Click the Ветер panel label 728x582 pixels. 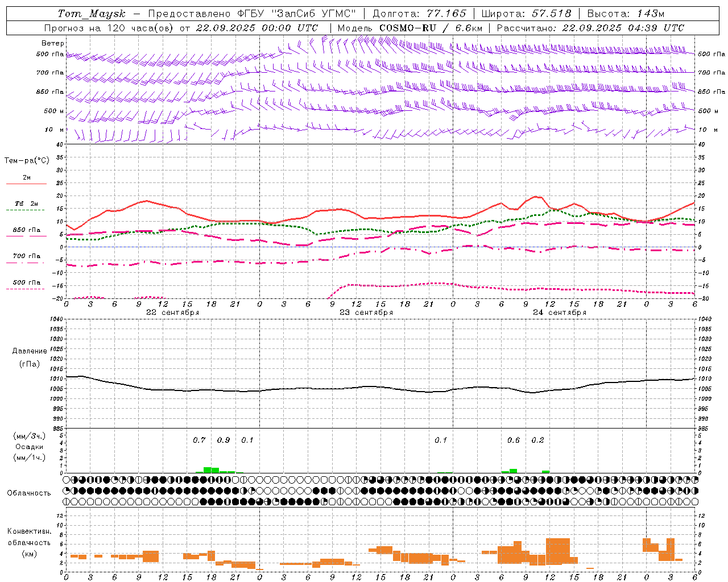tap(53, 43)
